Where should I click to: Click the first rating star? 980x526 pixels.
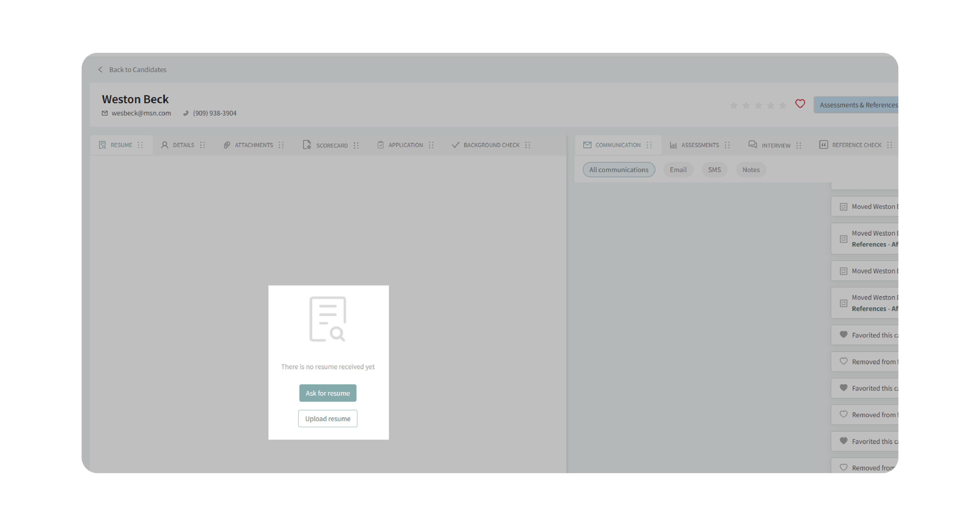tap(734, 105)
